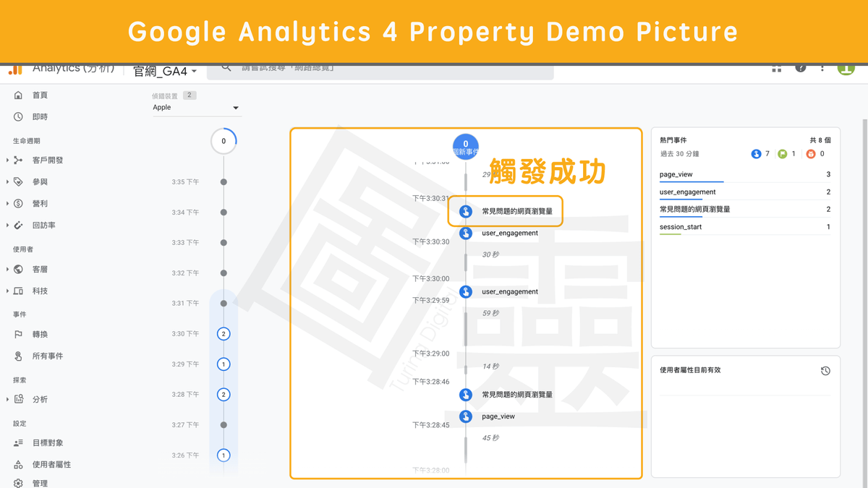Select the 3:26 下午 minute marker

click(x=224, y=455)
